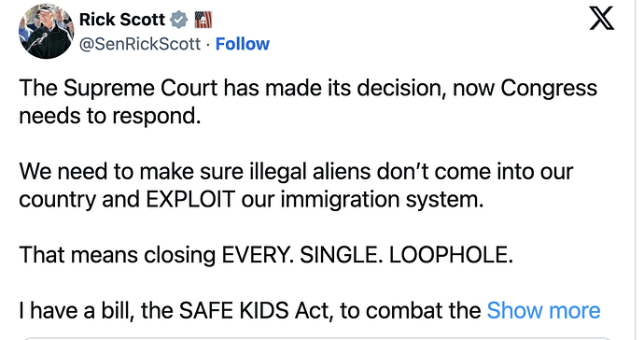The image size is (644, 340).
Task: Click the word 'Congress' in the tweet
Action: point(548,89)
